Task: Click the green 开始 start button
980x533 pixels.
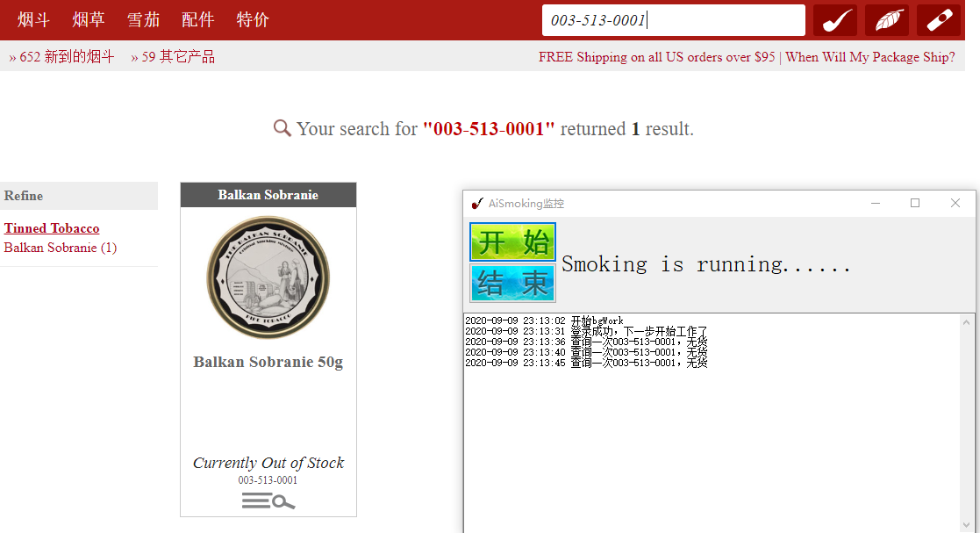Action: 512,242
